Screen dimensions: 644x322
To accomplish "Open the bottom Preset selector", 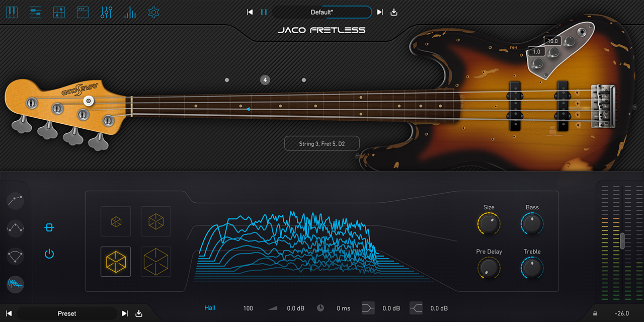I will point(67,313).
